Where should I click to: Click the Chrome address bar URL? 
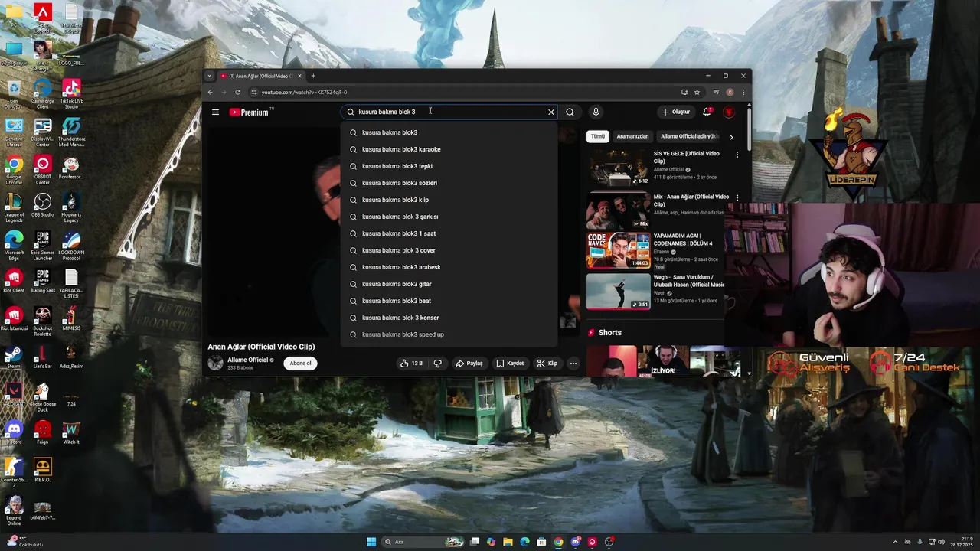click(304, 93)
